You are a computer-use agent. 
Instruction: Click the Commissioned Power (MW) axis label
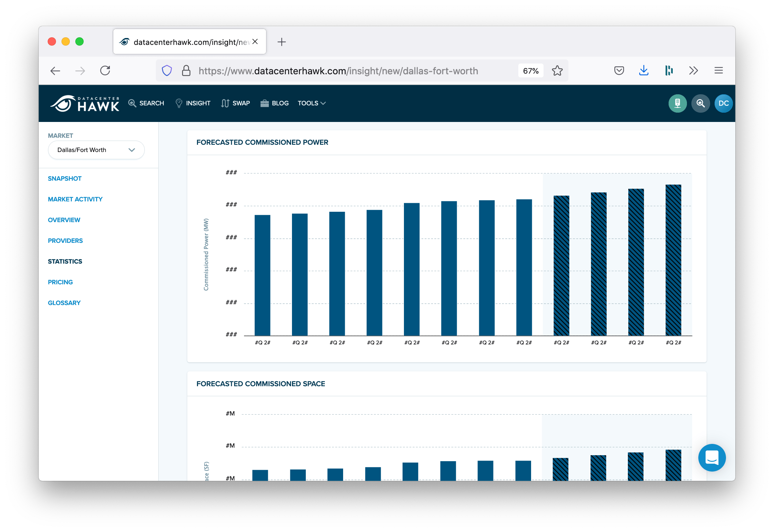tap(206, 254)
